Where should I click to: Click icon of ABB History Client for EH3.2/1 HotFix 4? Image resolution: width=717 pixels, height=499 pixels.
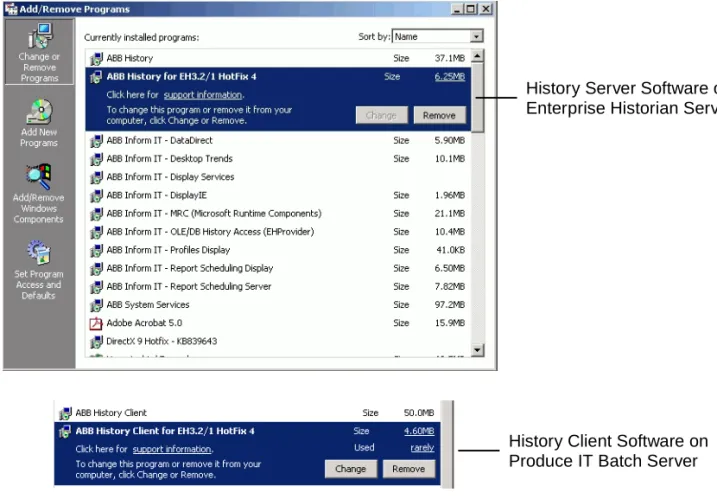tap(65, 431)
